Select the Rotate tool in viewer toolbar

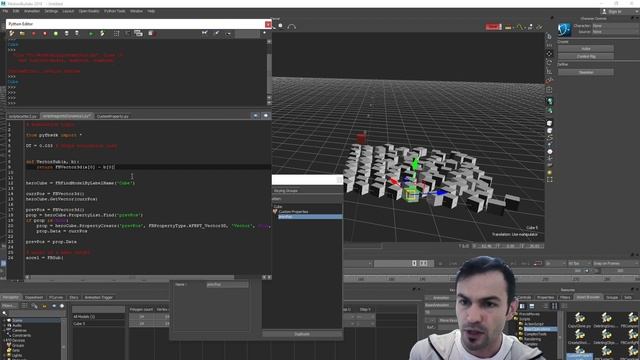[550, 62]
